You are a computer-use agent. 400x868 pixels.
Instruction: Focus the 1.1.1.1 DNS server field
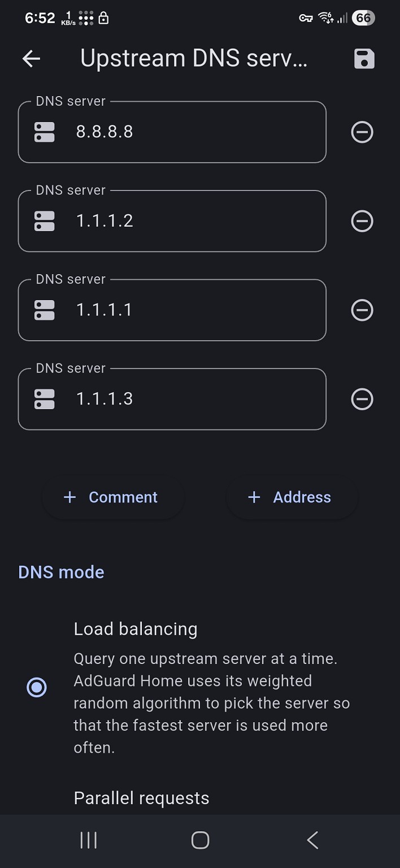coord(192,310)
